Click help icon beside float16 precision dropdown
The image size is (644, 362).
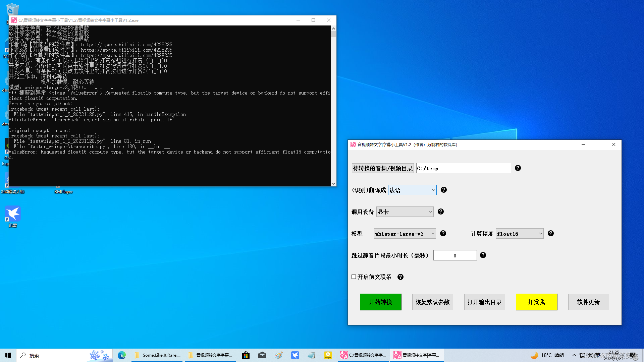[x=551, y=233]
